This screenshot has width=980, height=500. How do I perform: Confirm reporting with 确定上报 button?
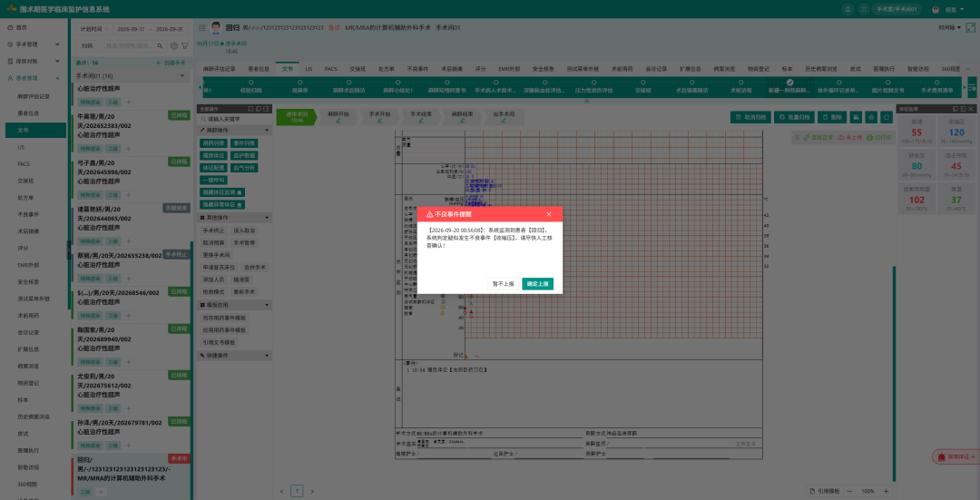point(537,284)
